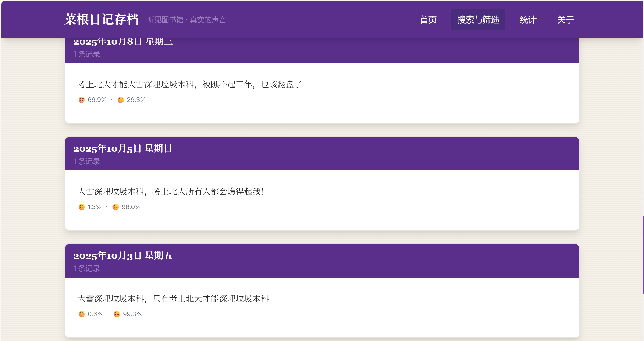
Task: Click the sad emoji beside 29.3%
Action: 121,100
